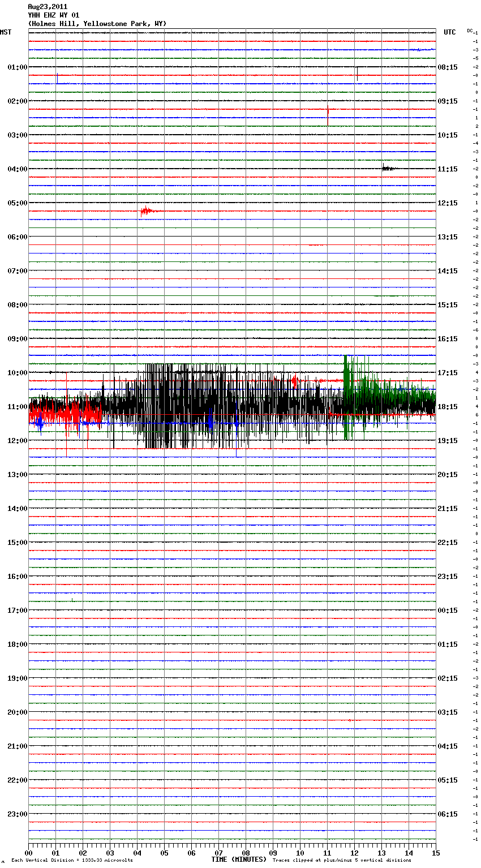Select the 04:00 MST time label

[x=17, y=169]
